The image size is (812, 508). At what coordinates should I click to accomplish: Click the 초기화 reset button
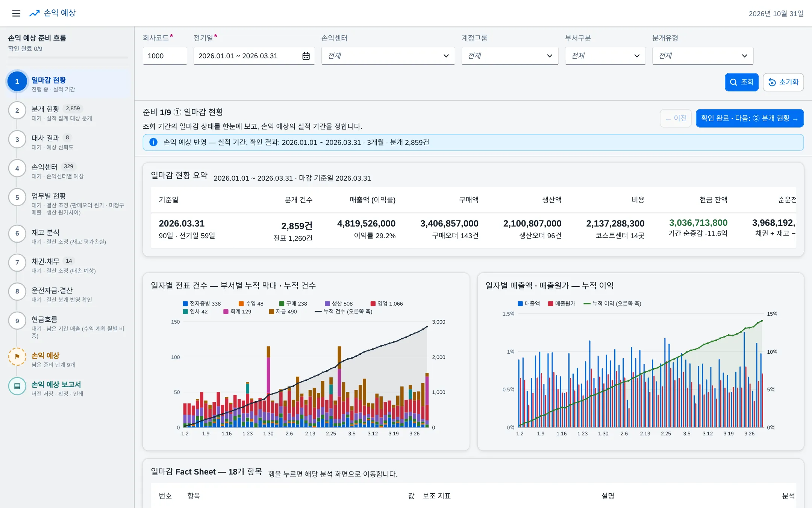point(783,82)
